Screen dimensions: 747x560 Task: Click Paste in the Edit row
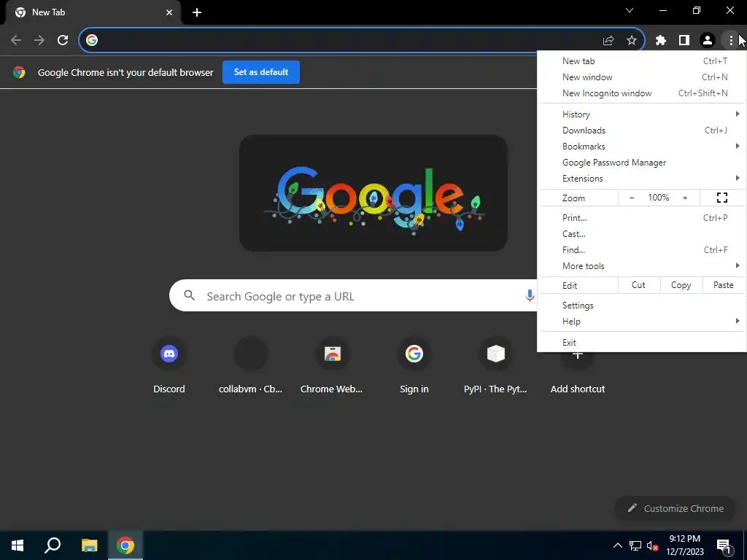click(x=724, y=285)
